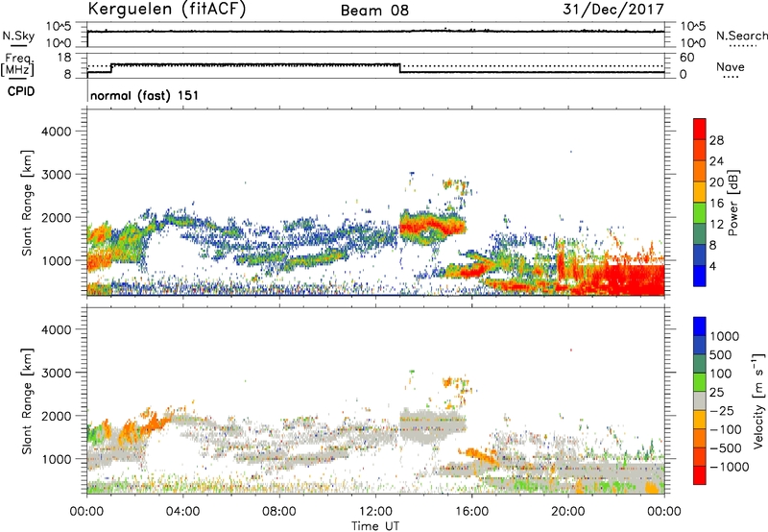The width and height of the screenshot is (768, 532).
Task: Click the 'Beam 08' label
Action: 374,11
